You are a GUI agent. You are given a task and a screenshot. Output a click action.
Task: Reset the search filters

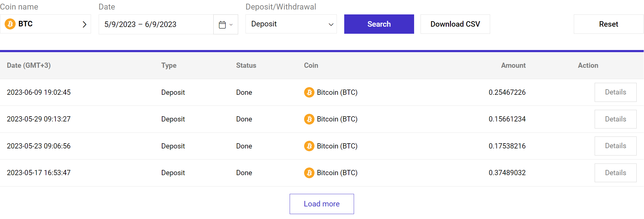click(x=608, y=24)
